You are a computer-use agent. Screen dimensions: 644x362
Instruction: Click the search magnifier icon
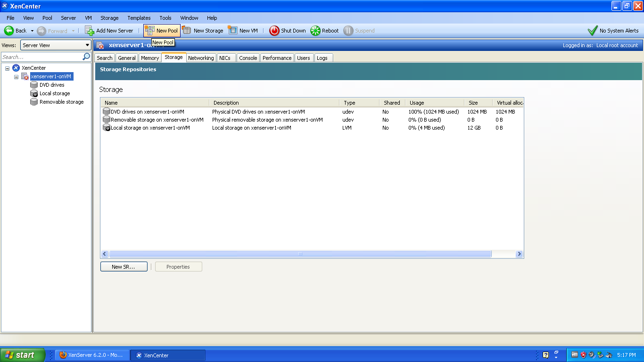tap(85, 56)
